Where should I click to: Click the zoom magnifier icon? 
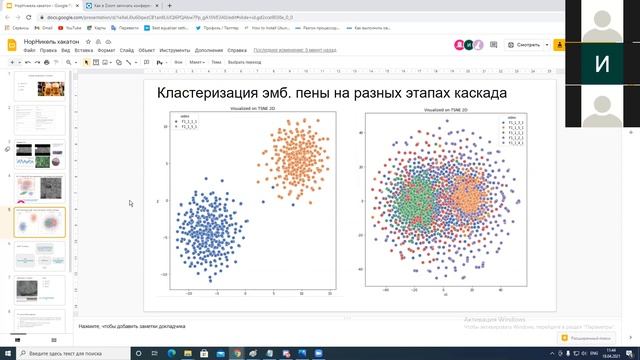pyautogui.click(x=69, y=62)
